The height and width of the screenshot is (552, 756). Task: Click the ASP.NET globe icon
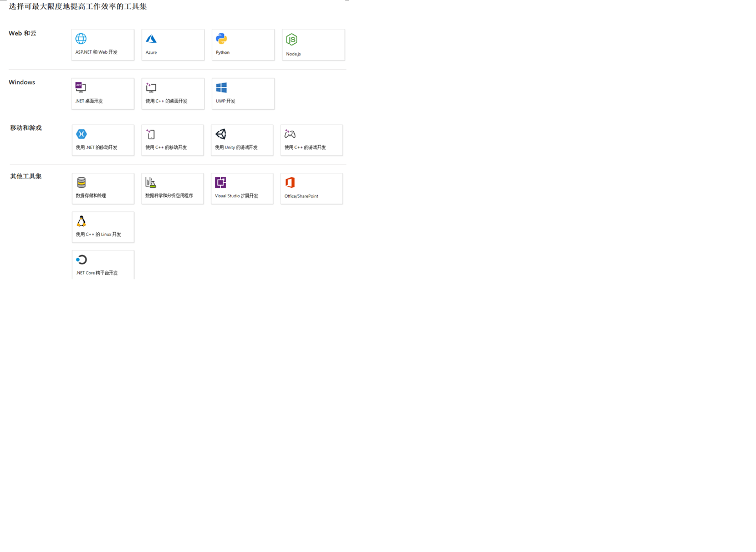pyautogui.click(x=81, y=39)
